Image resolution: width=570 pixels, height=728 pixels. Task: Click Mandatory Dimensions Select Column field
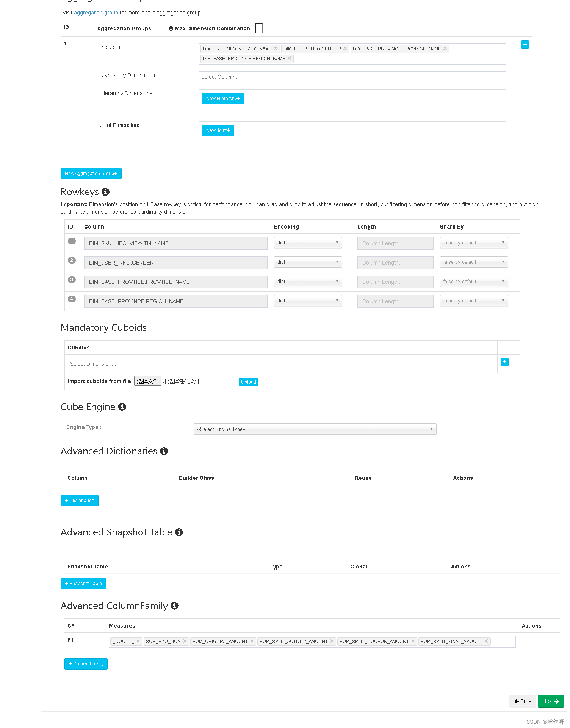click(352, 77)
